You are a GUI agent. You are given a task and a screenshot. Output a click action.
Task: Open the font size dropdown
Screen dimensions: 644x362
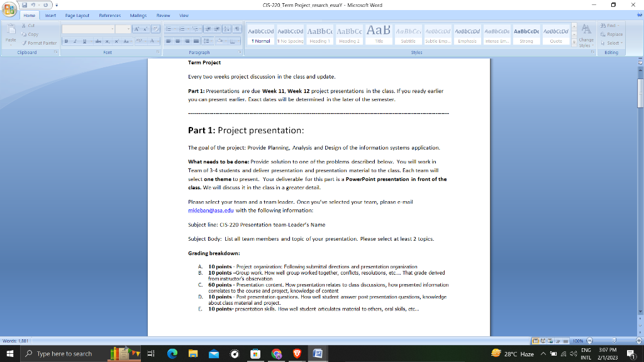[x=128, y=28]
